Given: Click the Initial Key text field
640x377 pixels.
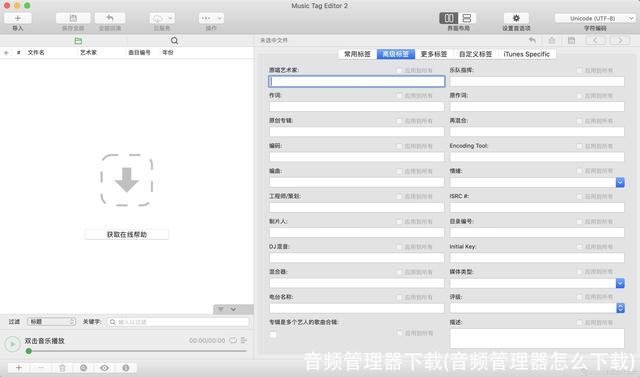Looking at the screenshot, I should [x=537, y=258].
